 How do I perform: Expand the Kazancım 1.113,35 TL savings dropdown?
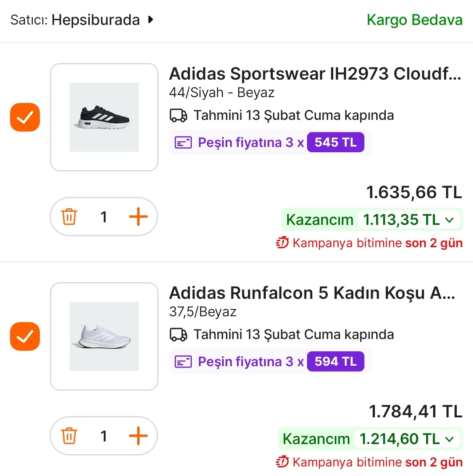(x=449, y=220)
